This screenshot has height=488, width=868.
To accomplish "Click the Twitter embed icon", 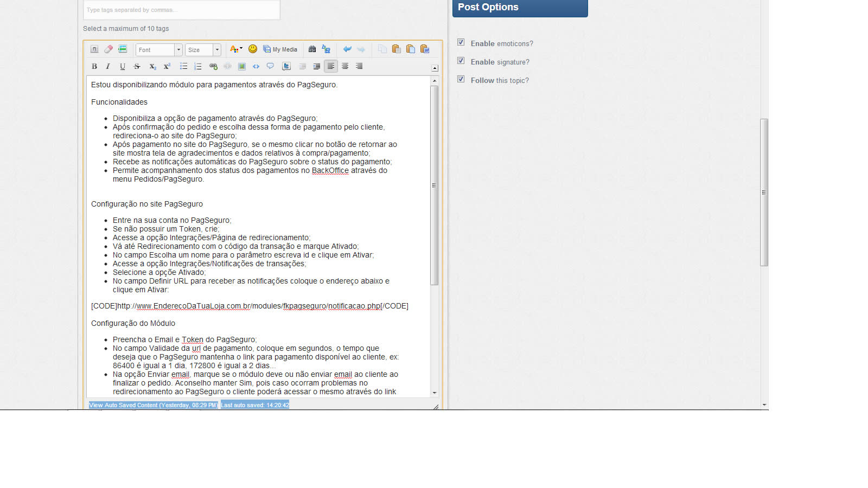I will [x=286, y=66].
